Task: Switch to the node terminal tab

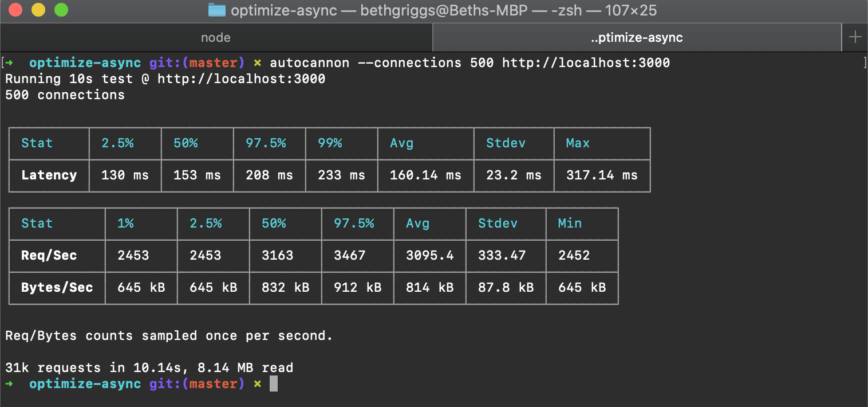Action: pos(215,37)
